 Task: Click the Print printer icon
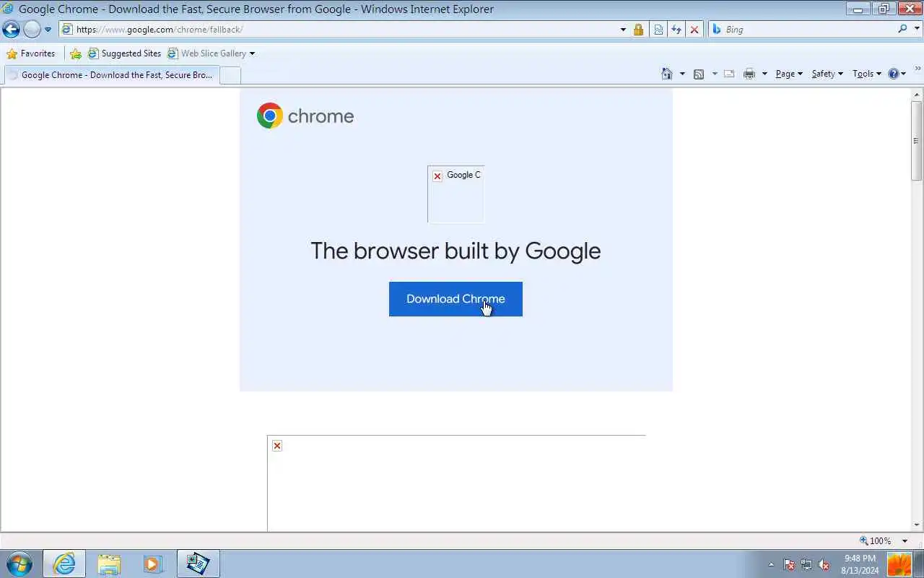749,74
